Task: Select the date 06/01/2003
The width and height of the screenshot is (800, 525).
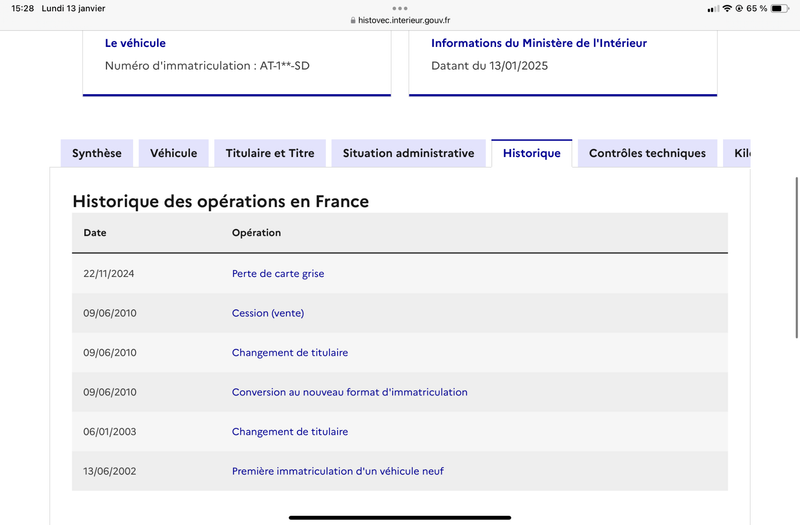Action: pyautogui.click(x=110, y=432)
